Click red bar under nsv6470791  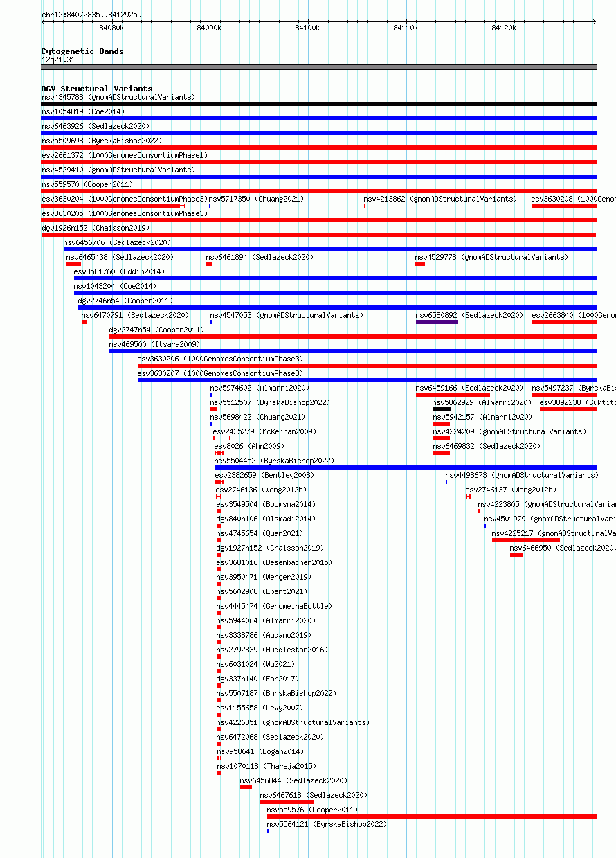point(84,322)
